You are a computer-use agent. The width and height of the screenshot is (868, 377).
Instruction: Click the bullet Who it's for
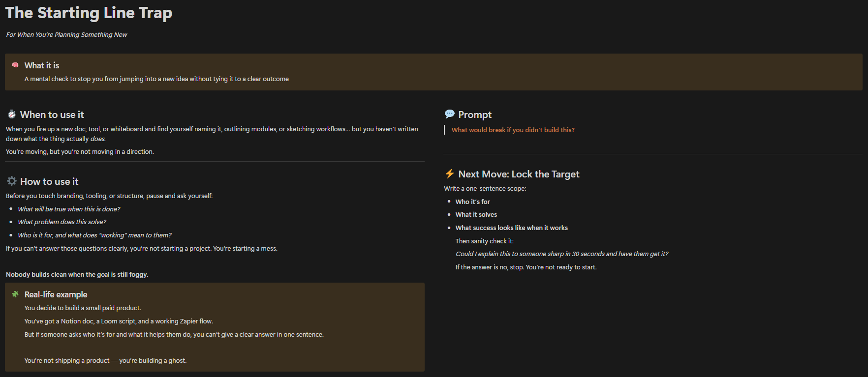pos(473,202)
